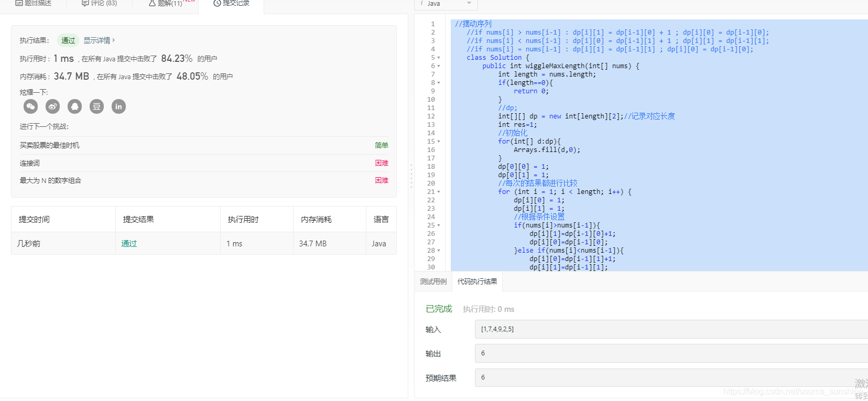
Task: Click the 输入 field showing [1,7,4,9,2,5]
Action: point(671,329)
